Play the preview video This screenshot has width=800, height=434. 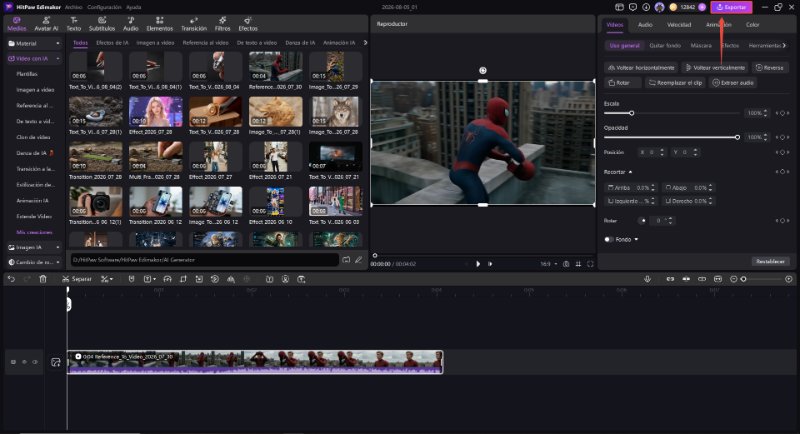pyautogui.click(x=478, y=264)
